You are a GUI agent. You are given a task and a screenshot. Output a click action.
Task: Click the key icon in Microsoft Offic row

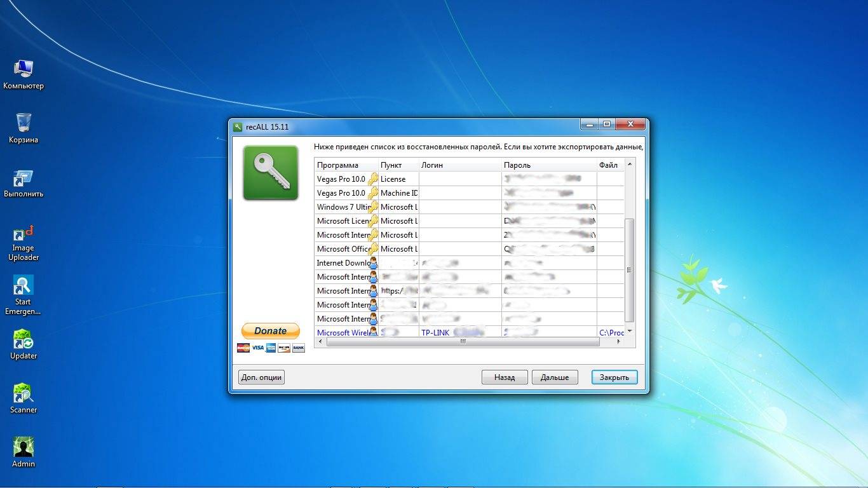(373, 249)
